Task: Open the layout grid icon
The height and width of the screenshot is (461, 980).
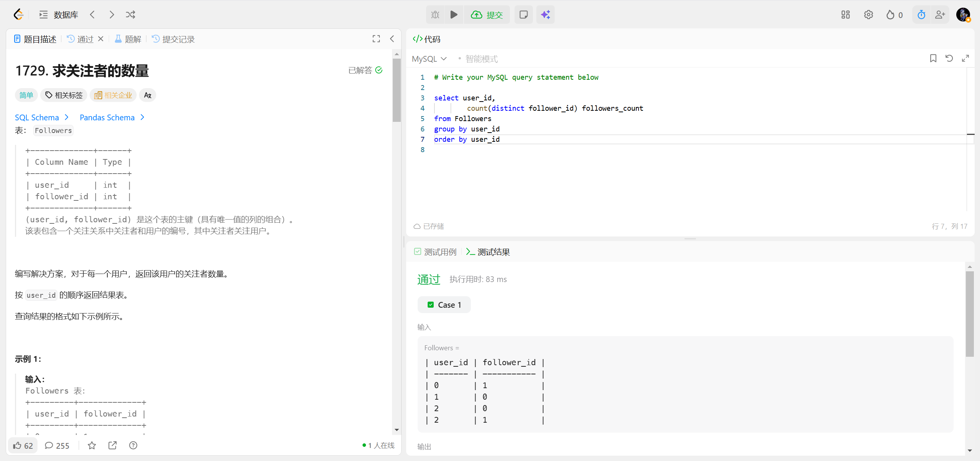Action: point(845,15)
